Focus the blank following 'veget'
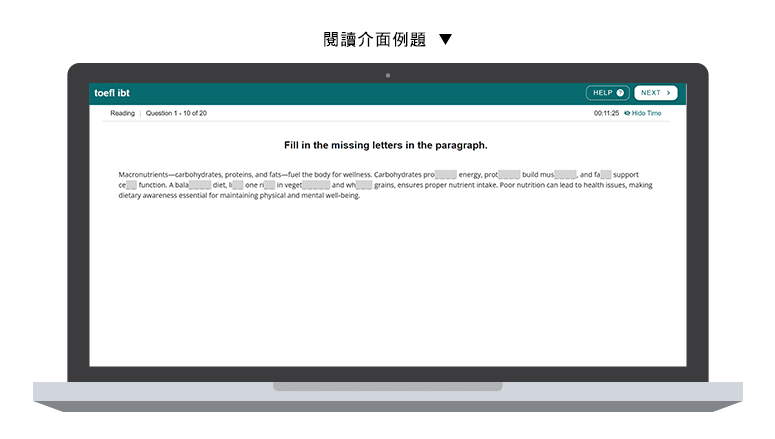 pyautogui.click(x=316, y=185)
